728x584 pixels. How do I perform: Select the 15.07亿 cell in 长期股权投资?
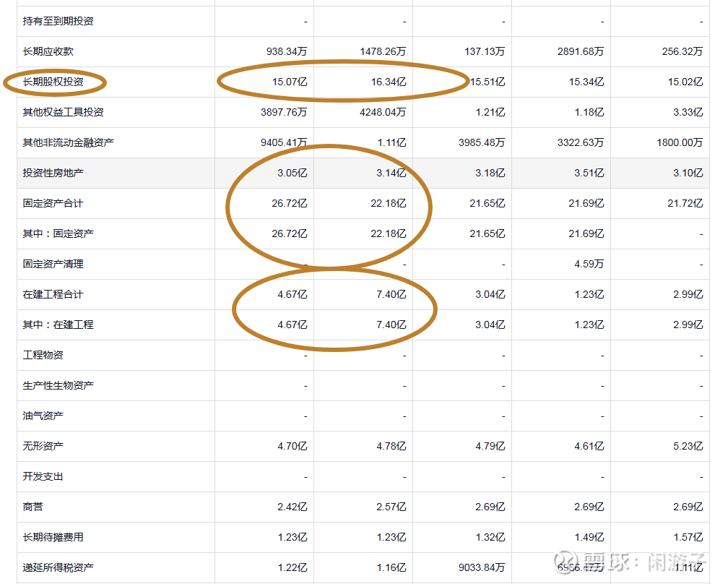pos(289,82)
